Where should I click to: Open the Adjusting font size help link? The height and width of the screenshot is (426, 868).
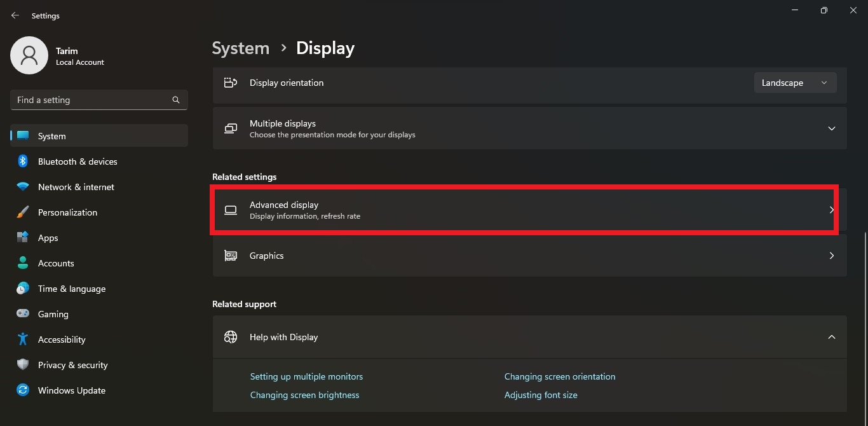(x=541, y=394)
